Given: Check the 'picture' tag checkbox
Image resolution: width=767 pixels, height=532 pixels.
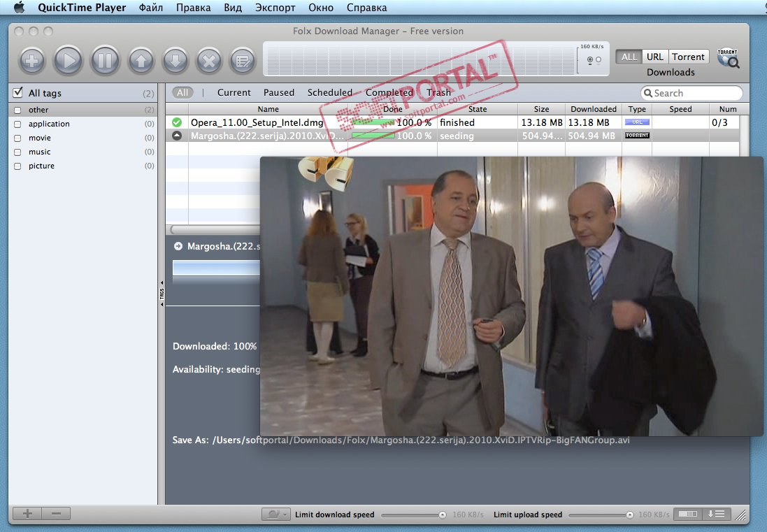Looking at the screenshot, I should (x=17, y=166).
